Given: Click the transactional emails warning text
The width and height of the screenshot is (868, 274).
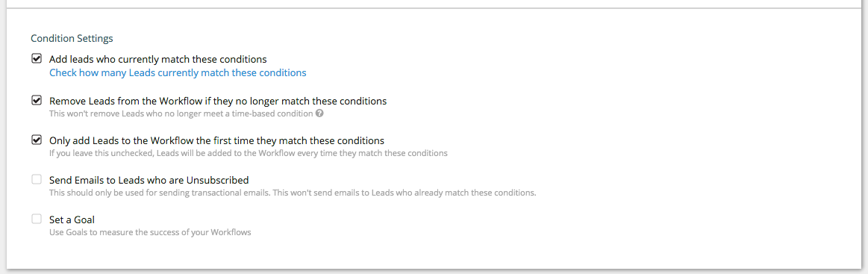Looking at the screenshot, I should [x=293, y=193].
